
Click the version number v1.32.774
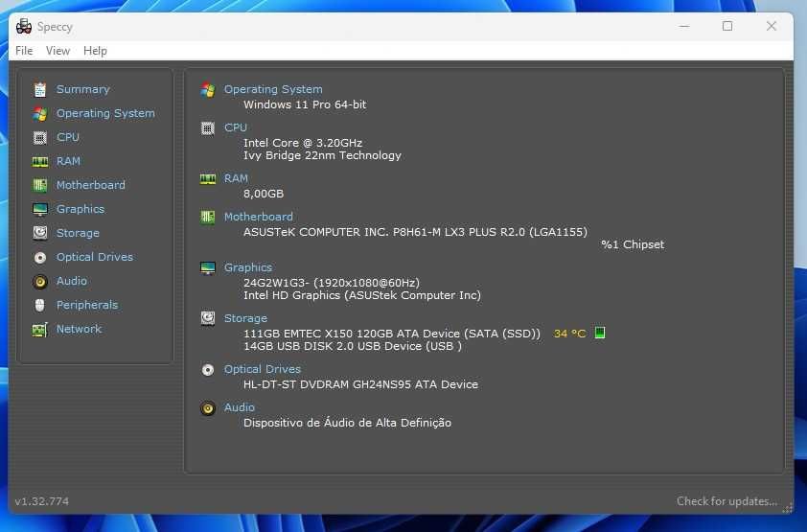pyautogui.click(x=41, y=501)
